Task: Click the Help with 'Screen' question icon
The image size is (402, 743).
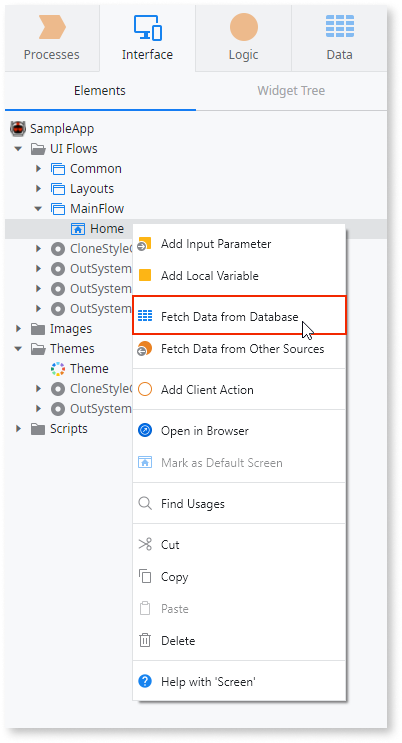Action: 145,681
